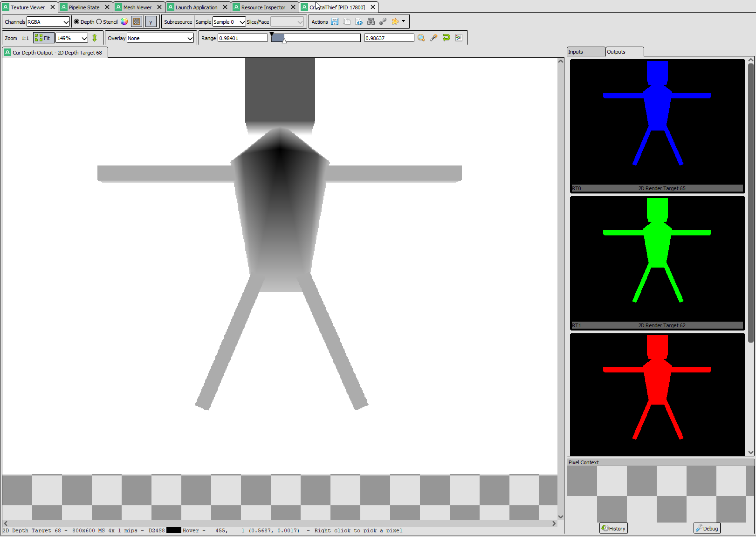
Task: Click the Cur Depth Output tab icon
Action: 7,52
